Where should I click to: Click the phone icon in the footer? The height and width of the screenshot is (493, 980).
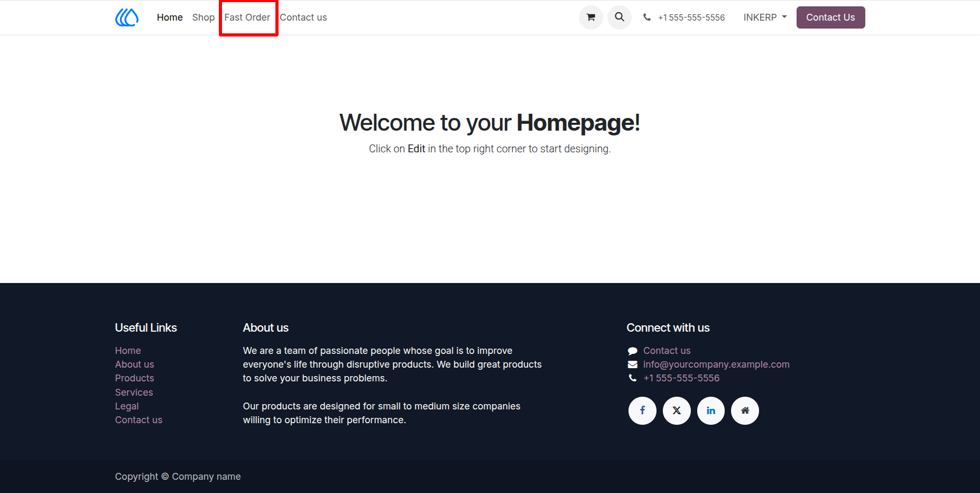[633, 378]
